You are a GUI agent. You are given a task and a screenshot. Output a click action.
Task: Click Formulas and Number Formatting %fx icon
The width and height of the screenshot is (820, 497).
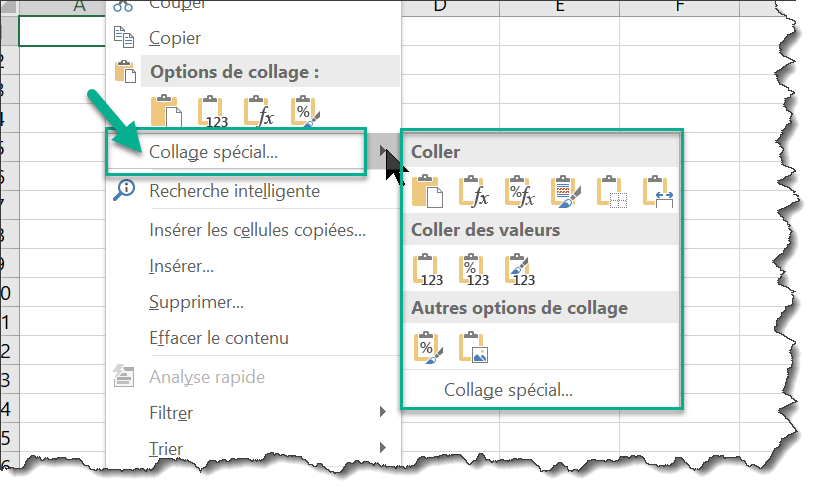[519, 191]
